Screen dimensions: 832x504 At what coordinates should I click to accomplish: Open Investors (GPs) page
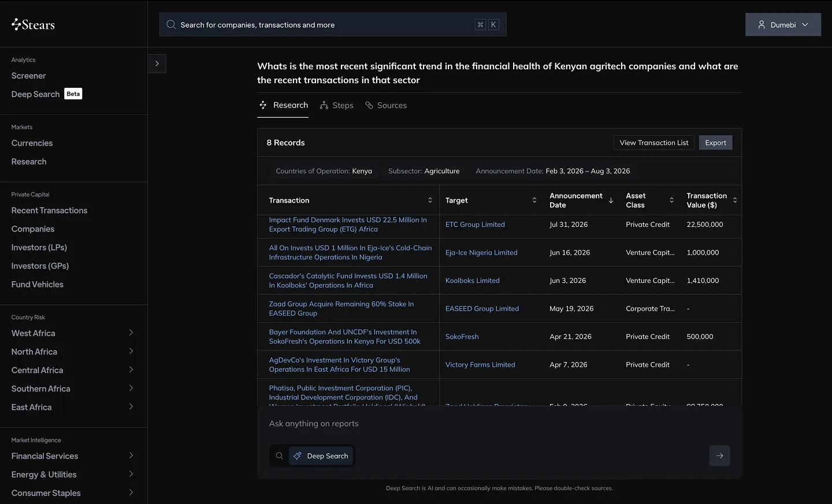(40, 266)
